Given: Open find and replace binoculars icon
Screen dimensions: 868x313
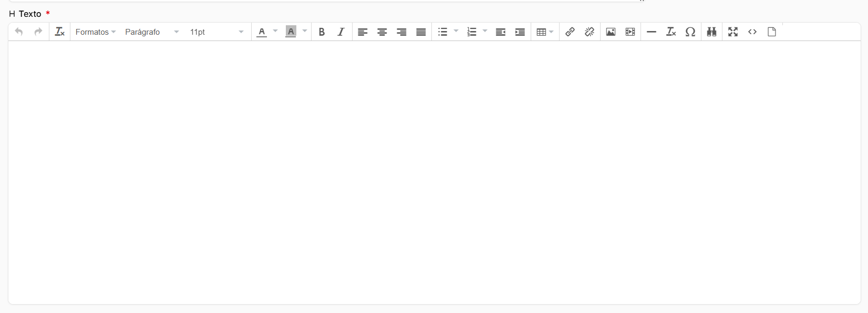Looking at the screenshot, I should point(711,32).
